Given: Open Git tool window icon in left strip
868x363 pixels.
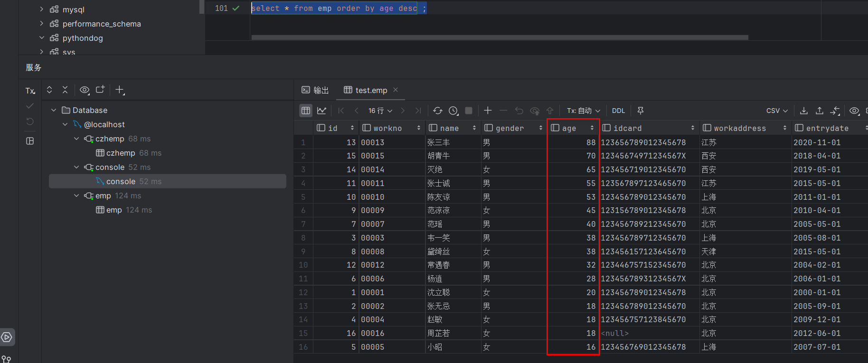Looking at the screenshot, I should (x=6, y=359).
